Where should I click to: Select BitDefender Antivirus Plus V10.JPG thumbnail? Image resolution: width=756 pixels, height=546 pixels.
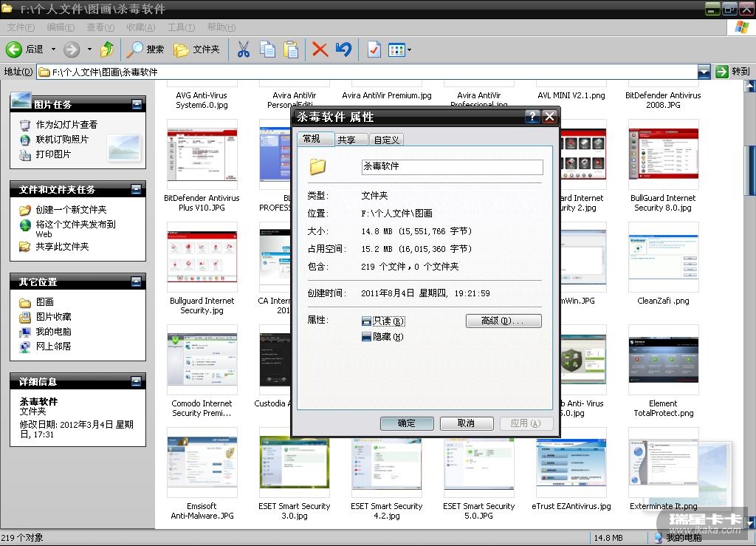pyautogui.click(x=202, y=154)
